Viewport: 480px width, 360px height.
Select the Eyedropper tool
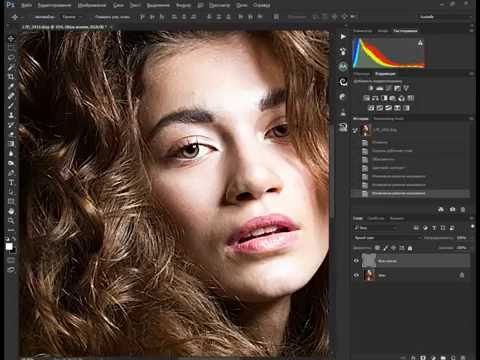point(11,87)
